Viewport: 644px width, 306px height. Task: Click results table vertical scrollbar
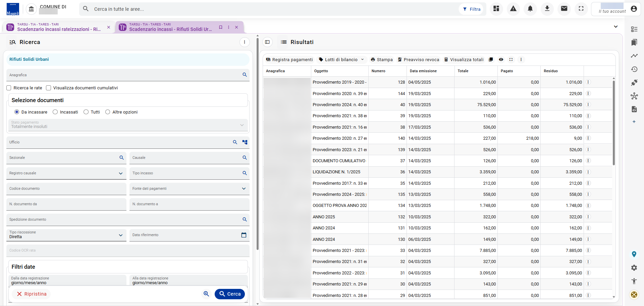click(614, 123)
